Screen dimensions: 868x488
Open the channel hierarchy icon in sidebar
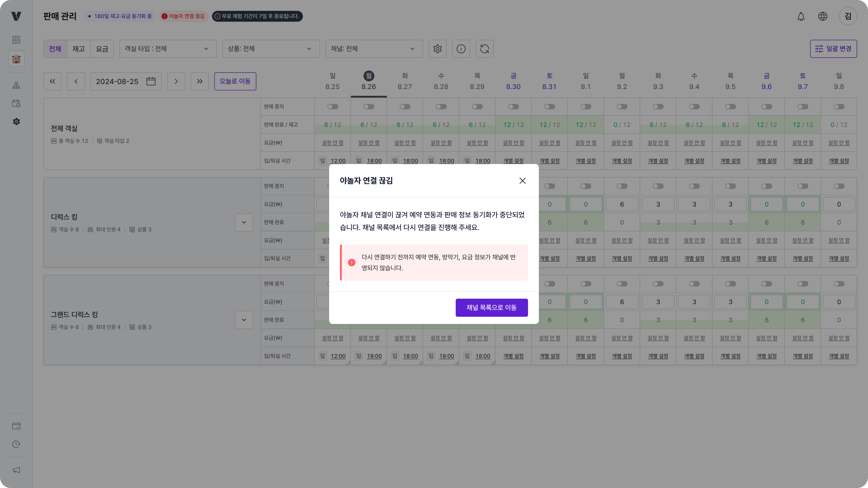click(16, 86)
